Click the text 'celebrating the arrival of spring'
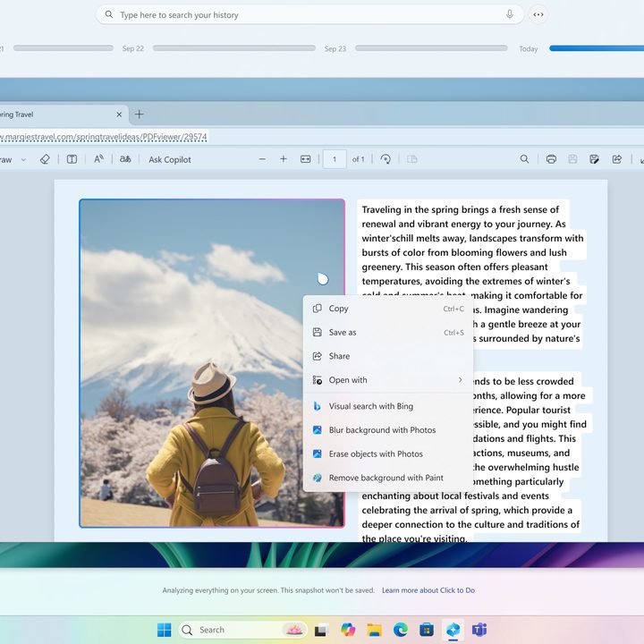 coord(431,510)
